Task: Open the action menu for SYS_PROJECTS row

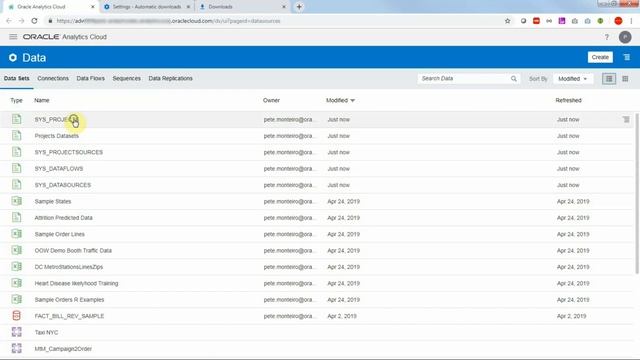Action: point(626,120)
